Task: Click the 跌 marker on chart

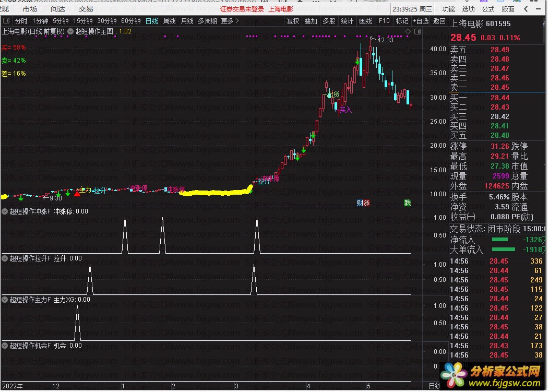Action: point(407,203)
